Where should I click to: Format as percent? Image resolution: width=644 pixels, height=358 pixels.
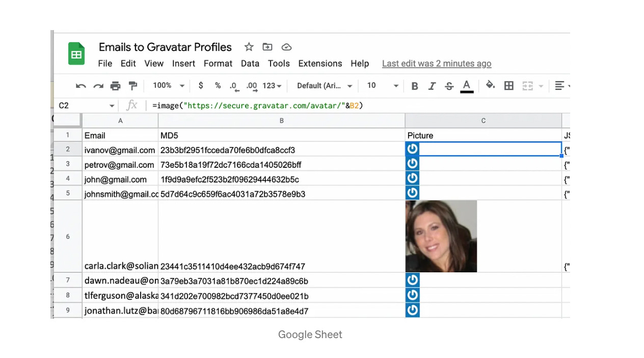click(x=218, y=86)
